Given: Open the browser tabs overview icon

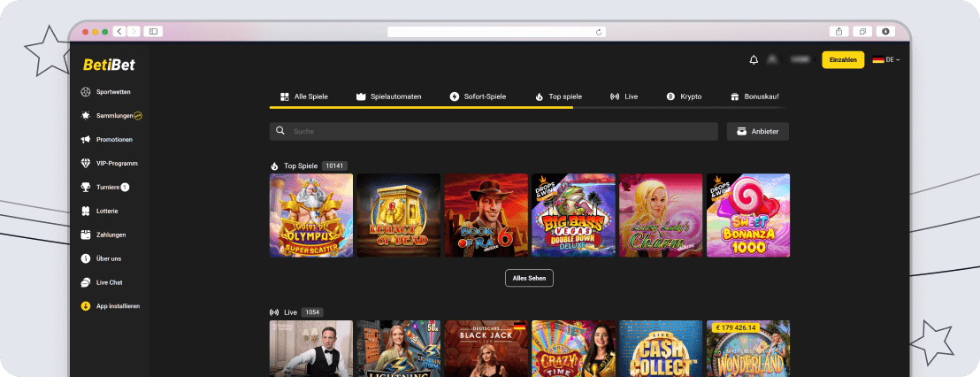Looking at the screenshot, I should pos(862,31).
